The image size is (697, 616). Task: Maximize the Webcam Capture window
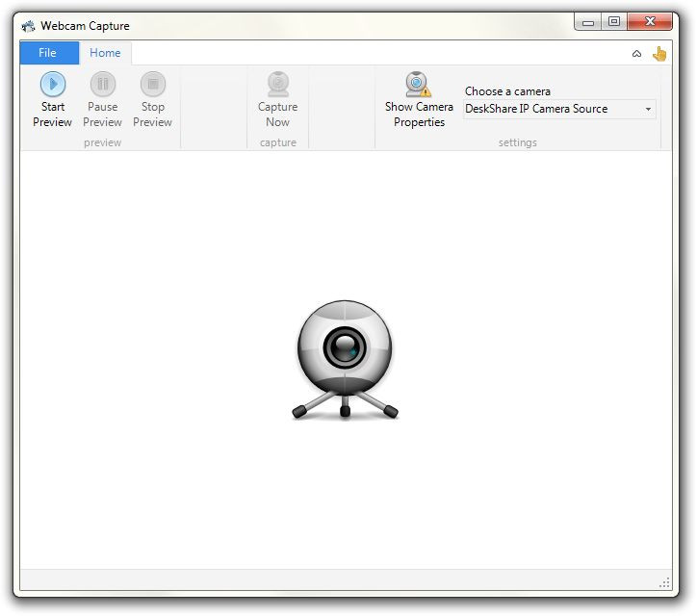pyautogui.click(x=614, y=22)
